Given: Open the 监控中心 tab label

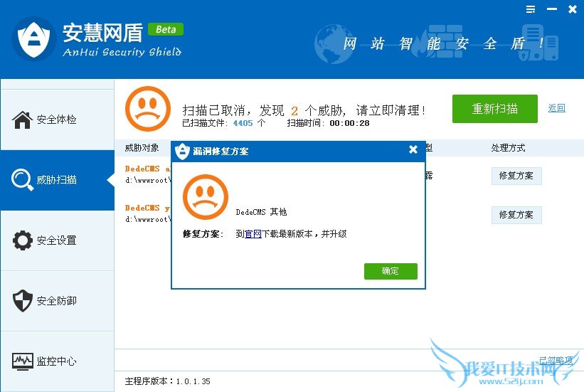Looking at the screenshot, I should [x=57, y=361].
